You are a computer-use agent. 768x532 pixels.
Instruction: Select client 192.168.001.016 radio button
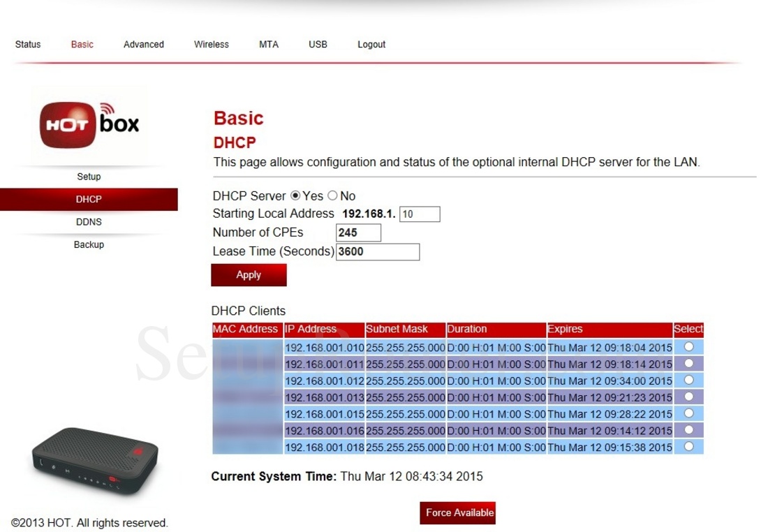click(x=688, y=430)
